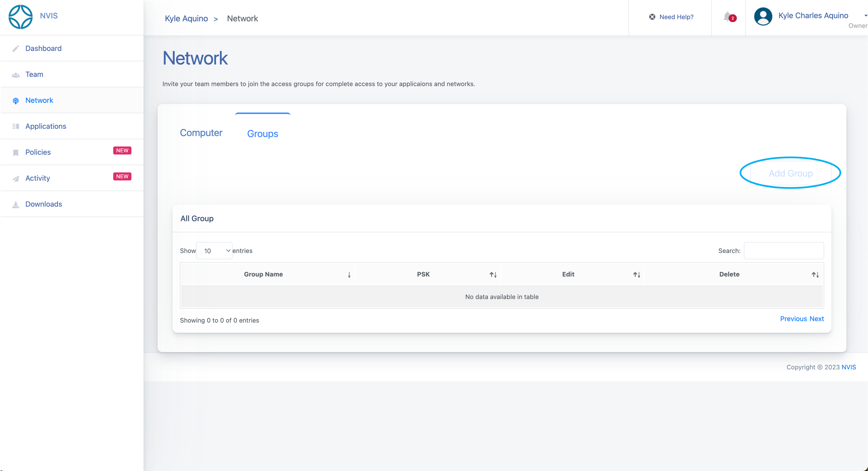
Task: Toggle sorting on the PSK column
Action: pyautogui.click(x=493, y=275)
